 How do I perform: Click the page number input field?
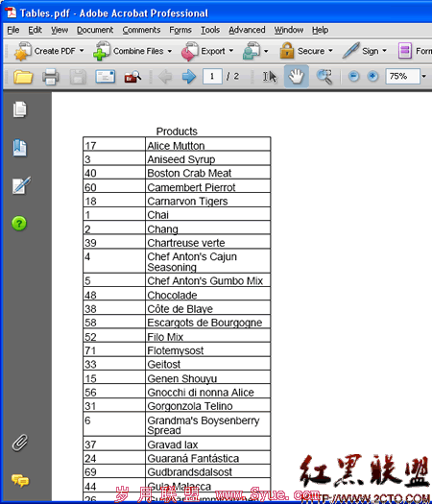pyautogui.click(x=212, y=77)
